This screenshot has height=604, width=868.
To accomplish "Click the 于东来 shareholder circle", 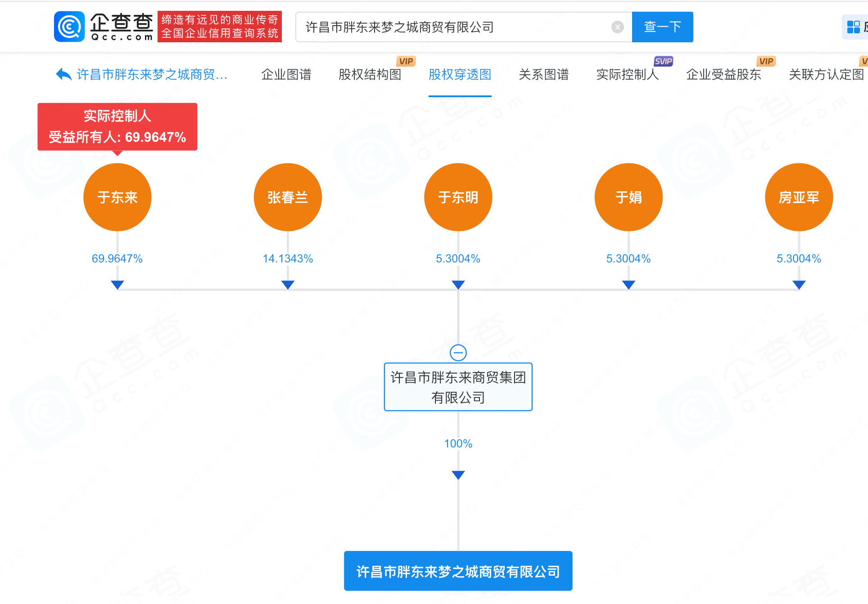I will pyautogui.click(x=118, y=197).
